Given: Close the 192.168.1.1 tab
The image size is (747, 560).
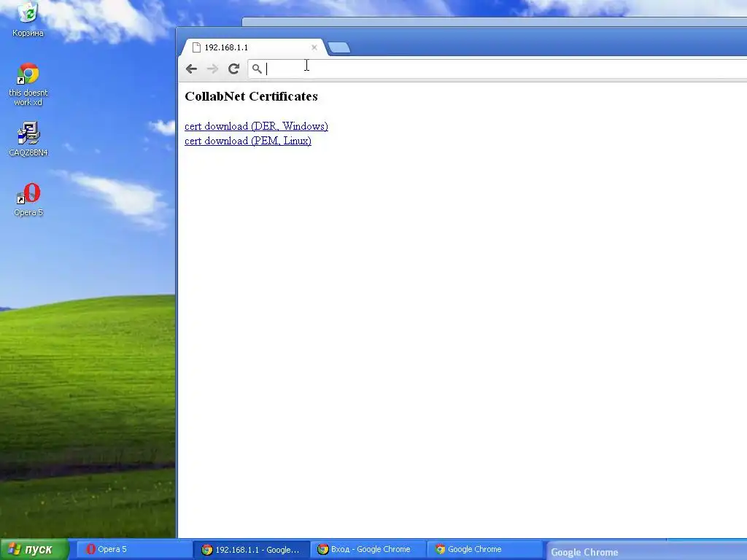Looking at the screenshot, I should pyautogui.click(x=314, y=47).
